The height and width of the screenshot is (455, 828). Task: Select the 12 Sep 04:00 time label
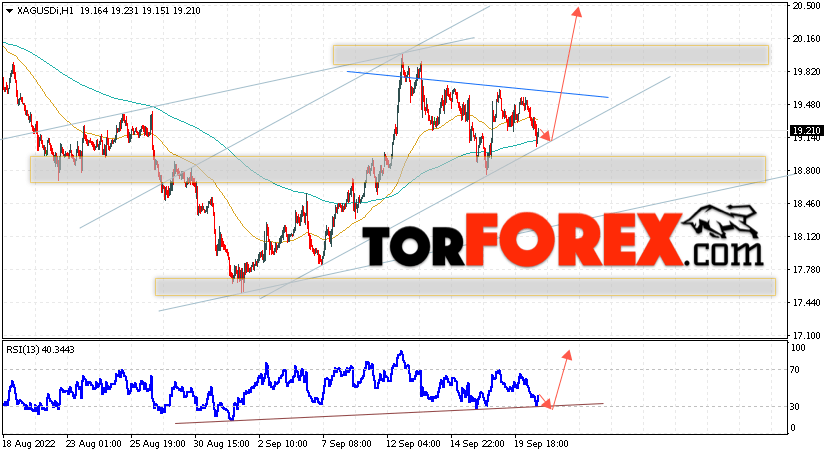point(413,444)
